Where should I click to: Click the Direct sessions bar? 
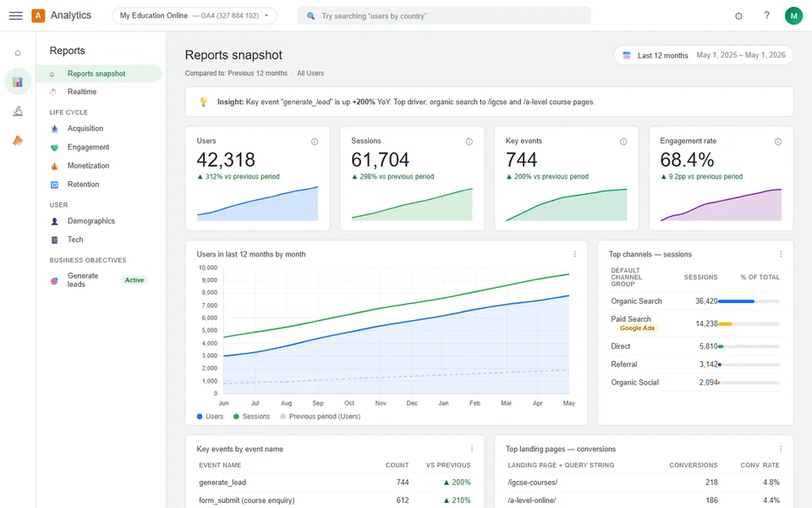point(749,346)
